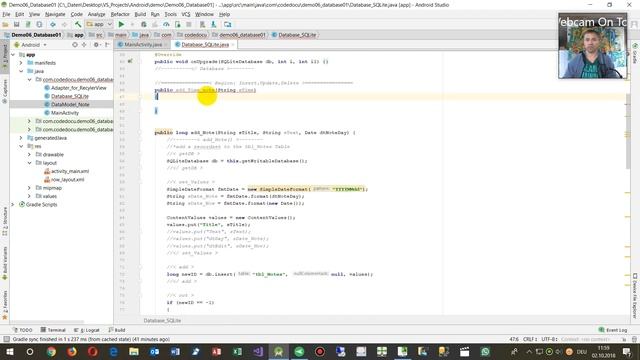Click the CRLF line separator in status bar
This screenshot has height=360, width=640.
click(x=530, y=339)
